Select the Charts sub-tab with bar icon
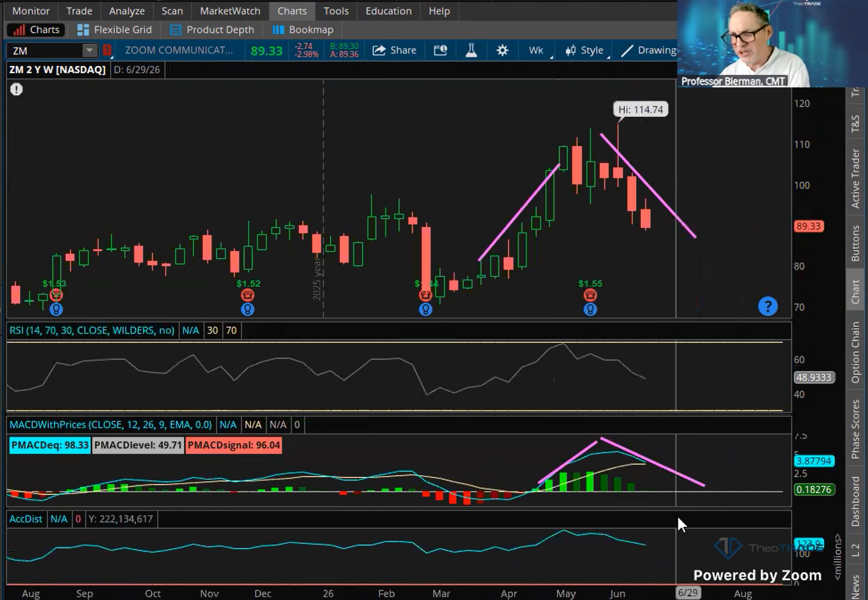Viewport: 868px width, 600px height. tap(36, 30)
